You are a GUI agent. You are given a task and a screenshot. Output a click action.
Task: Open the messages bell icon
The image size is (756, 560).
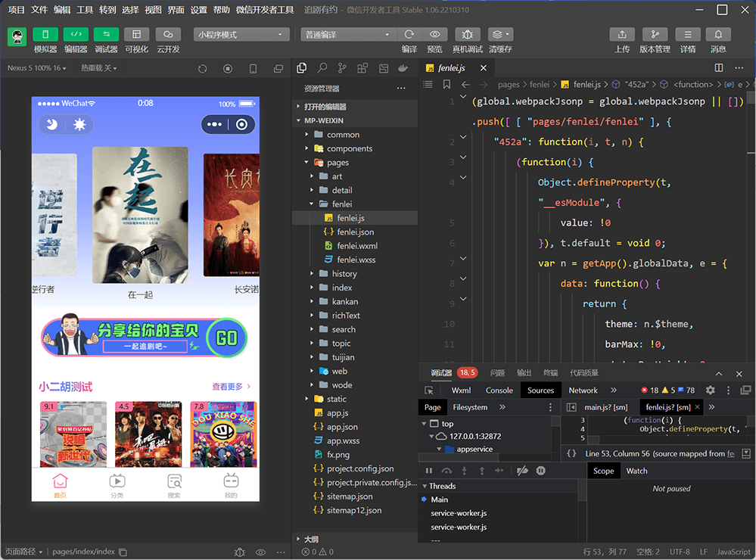[718, 35]
